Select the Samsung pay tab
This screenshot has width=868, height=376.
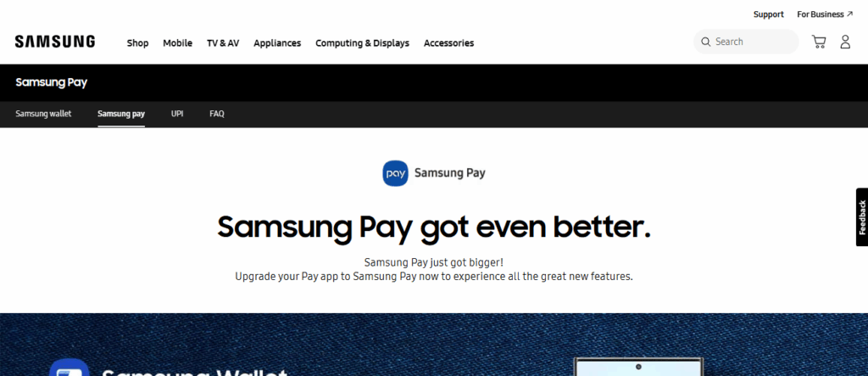click(x=121, y=114)
